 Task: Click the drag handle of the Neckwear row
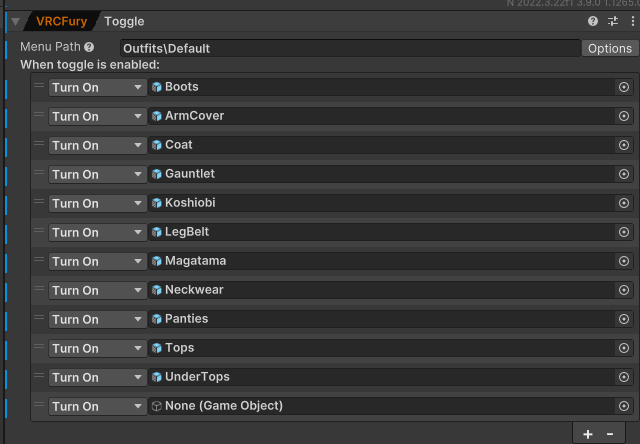[x=39, y=288]
